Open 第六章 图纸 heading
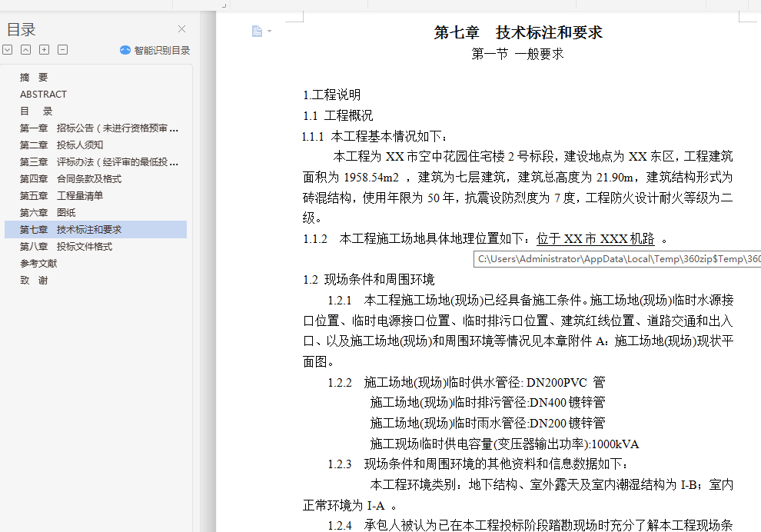The width and height of the screenshot is (761, 532). pyautogui.click(x=48, y=213)
